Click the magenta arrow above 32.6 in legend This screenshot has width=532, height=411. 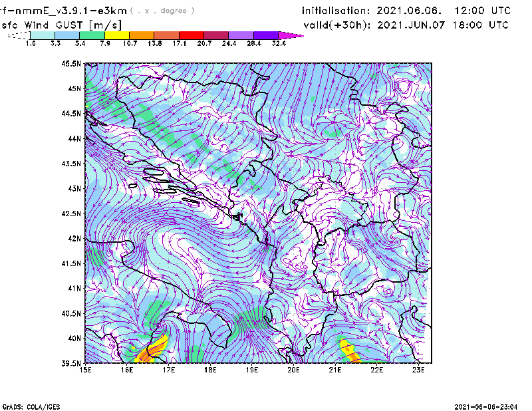(291, 35)
